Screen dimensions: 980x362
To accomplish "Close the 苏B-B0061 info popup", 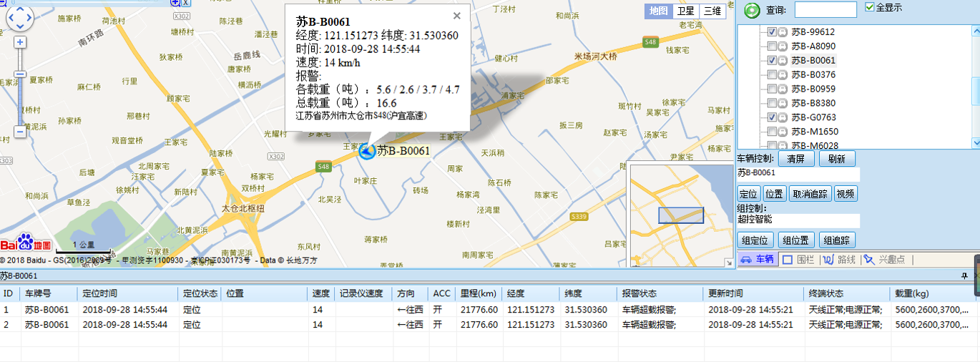I will pos(457,16).
